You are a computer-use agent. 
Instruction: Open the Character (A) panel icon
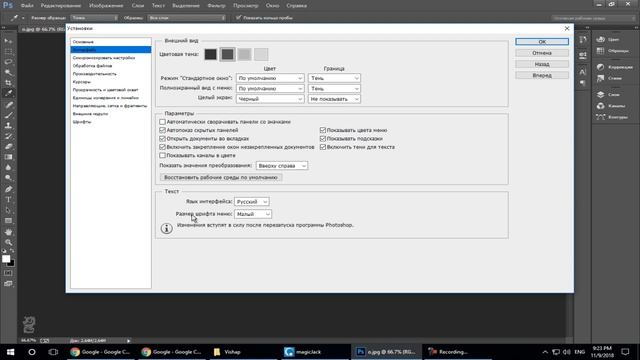pos(582,72)
